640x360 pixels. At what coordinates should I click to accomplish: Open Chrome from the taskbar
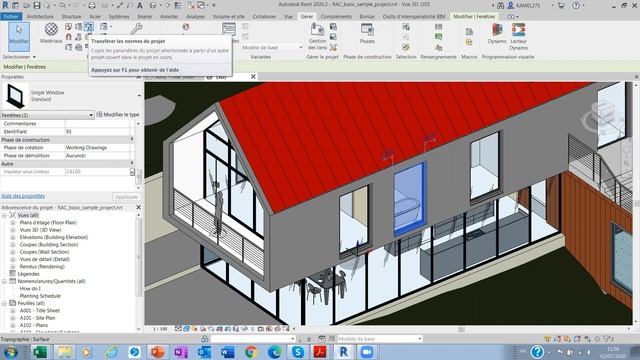[251, 352]
